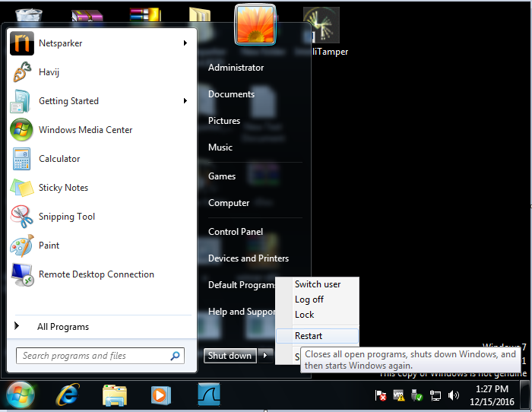Open the Calculator icon

coord(22,158)
